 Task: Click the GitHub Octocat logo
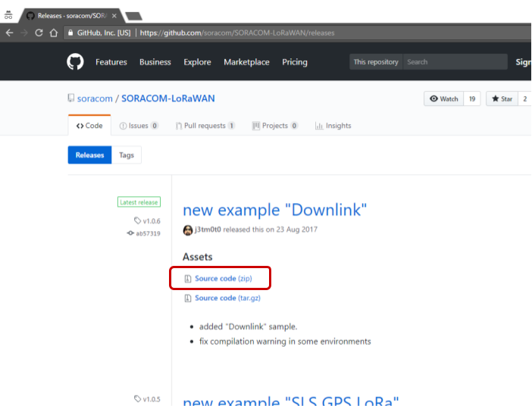[75, 61]
